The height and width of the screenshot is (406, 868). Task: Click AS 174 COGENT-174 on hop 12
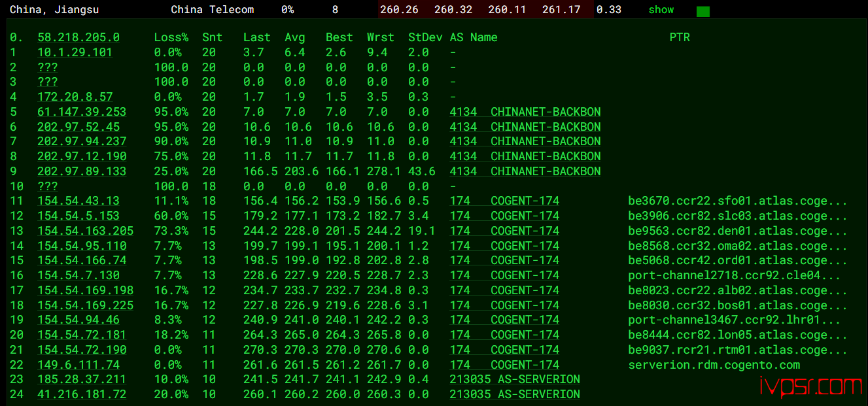504,216
